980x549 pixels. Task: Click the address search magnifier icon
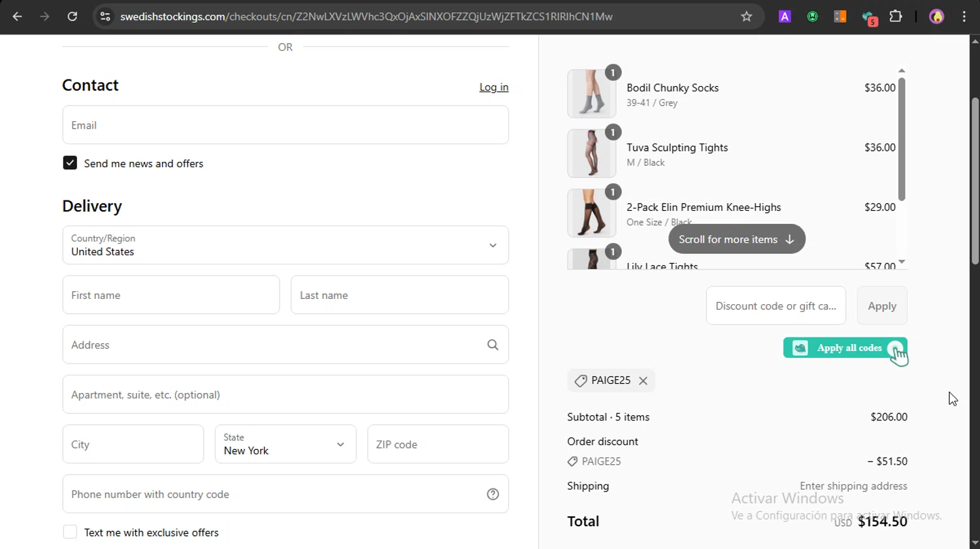tap(493, 345)
